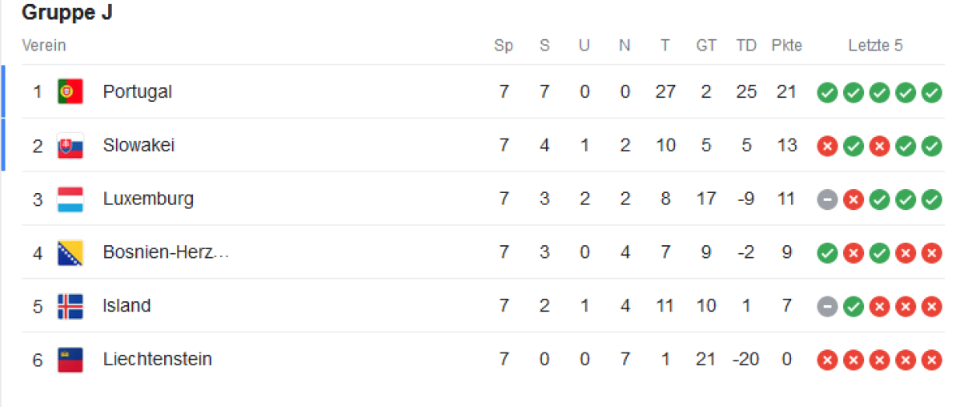
Task: Click the Slowakei flag icon
Action: 70,146
